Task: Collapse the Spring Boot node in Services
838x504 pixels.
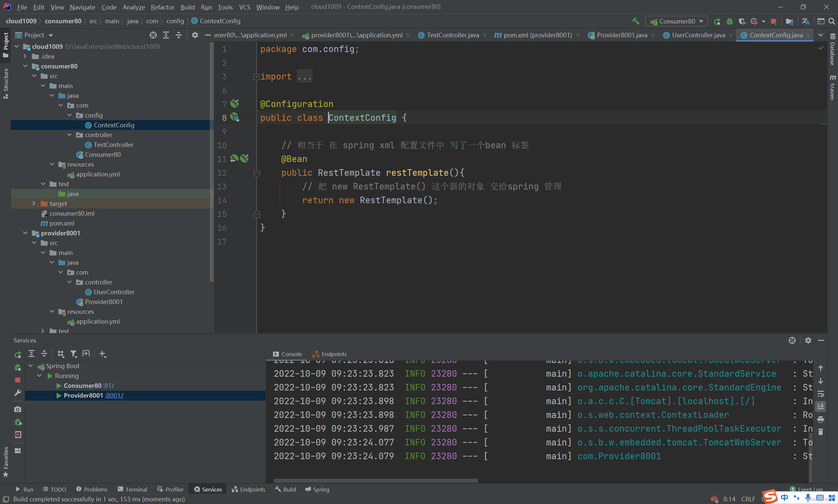Action: point(31,366)
